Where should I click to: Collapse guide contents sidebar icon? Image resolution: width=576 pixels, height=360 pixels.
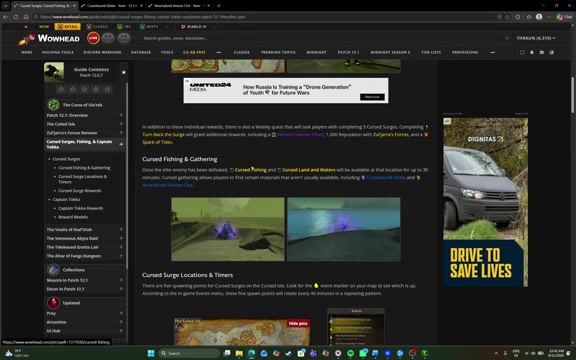pyautogui.click(x=123, y=72)
